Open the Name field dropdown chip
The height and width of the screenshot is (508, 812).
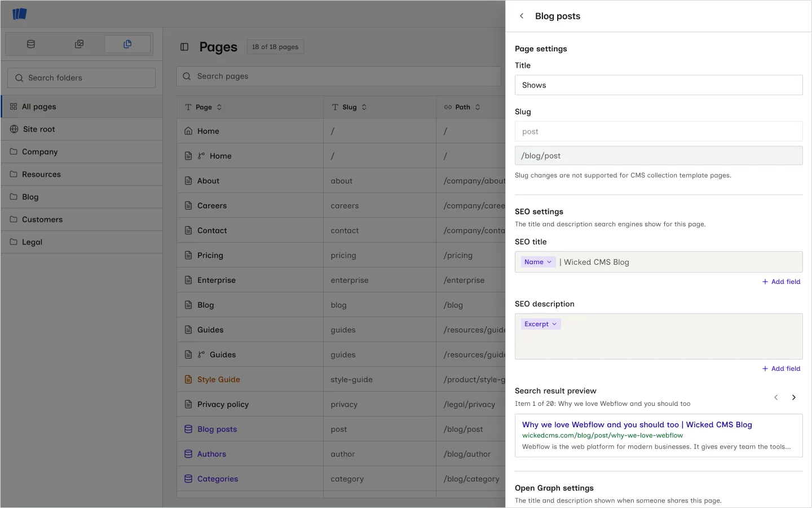coord(538,262)
